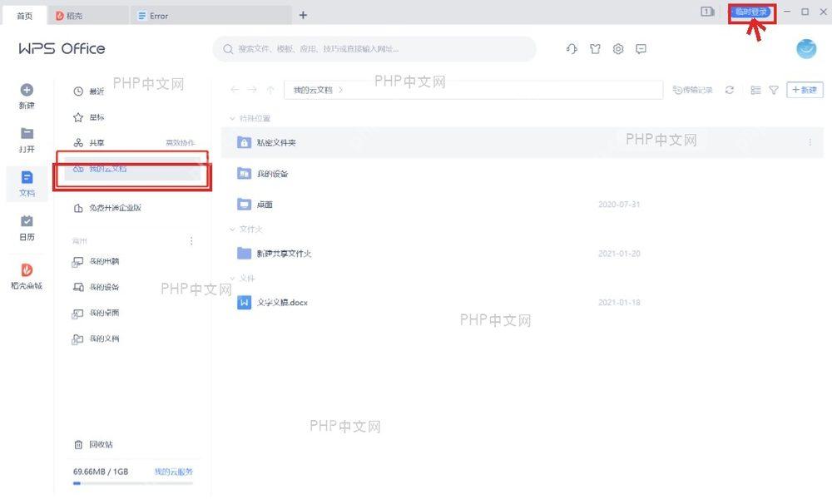This screenshot has width=832, height=504.
Task: Click the 2021-01-20 date of shared folder
Action: pyautogui.click(x=619, y=254)
